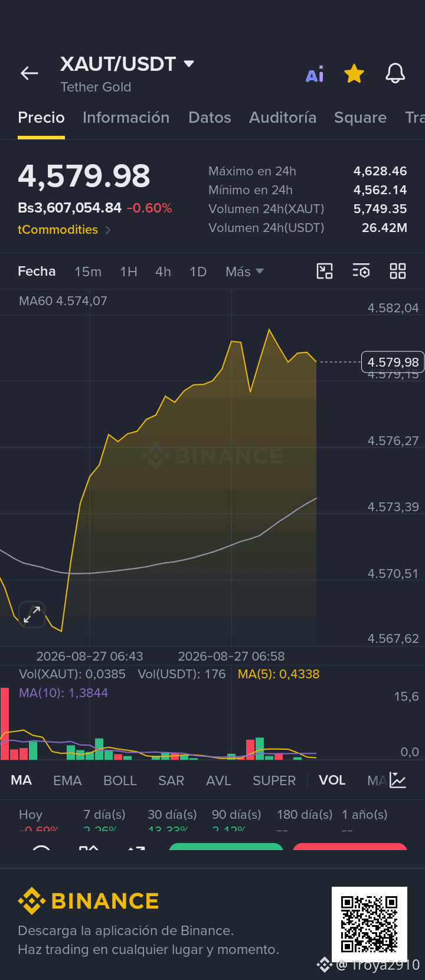The height and width of the screenshot is (980, 425).
Task: Toggle the BOLL indicator
Action: pyautogui.click(x=120, y=780)
